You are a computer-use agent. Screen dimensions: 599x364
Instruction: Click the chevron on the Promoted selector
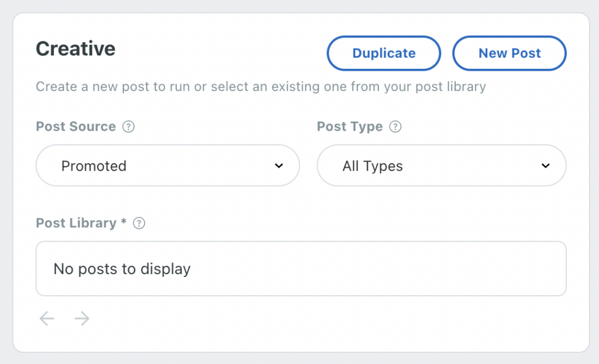click(x=279, y=165)
